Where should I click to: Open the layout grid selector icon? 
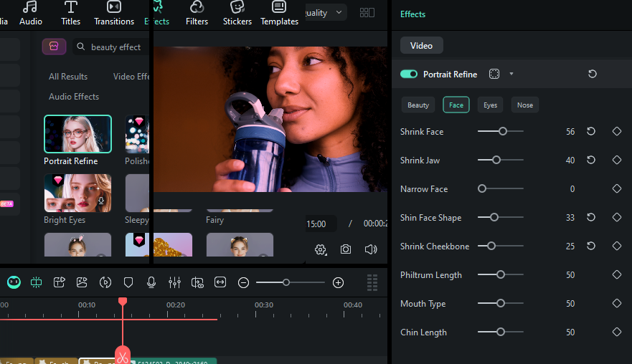(x=367, y=13)
